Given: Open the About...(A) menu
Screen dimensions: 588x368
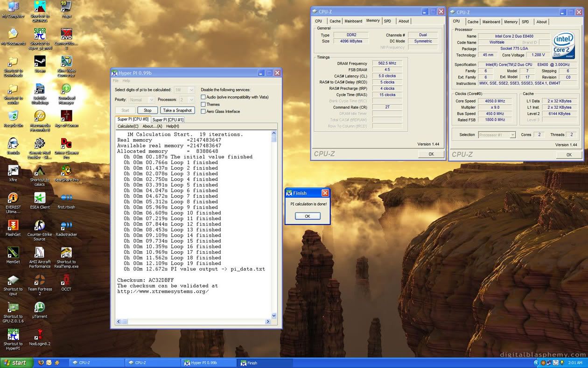Looking at the screenshot, I should pos(152,126).
